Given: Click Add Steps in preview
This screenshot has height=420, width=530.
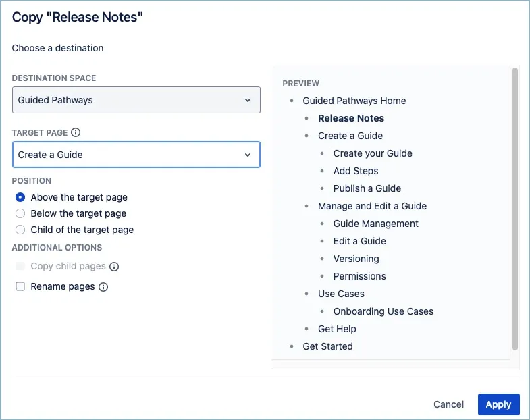Looking at the screenshot, I should [356, 171].
